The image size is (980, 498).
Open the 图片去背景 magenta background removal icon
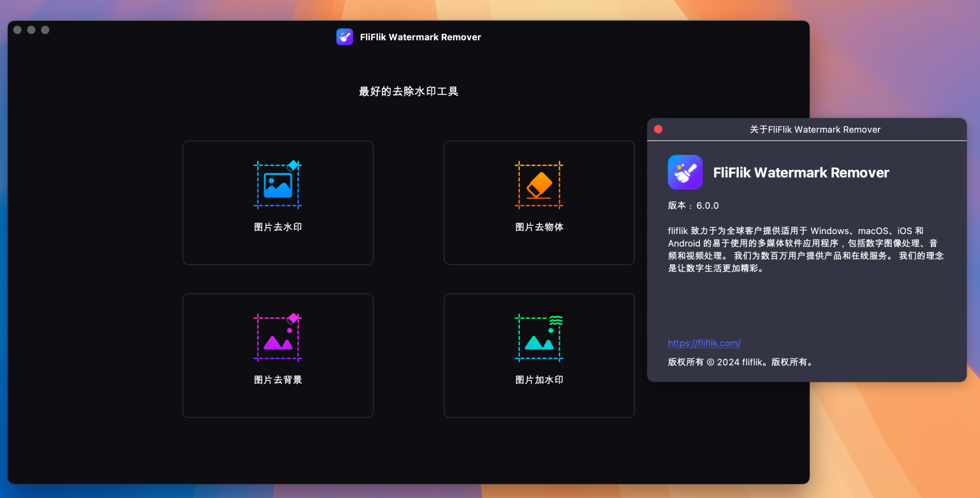click(x=278, y=337)
